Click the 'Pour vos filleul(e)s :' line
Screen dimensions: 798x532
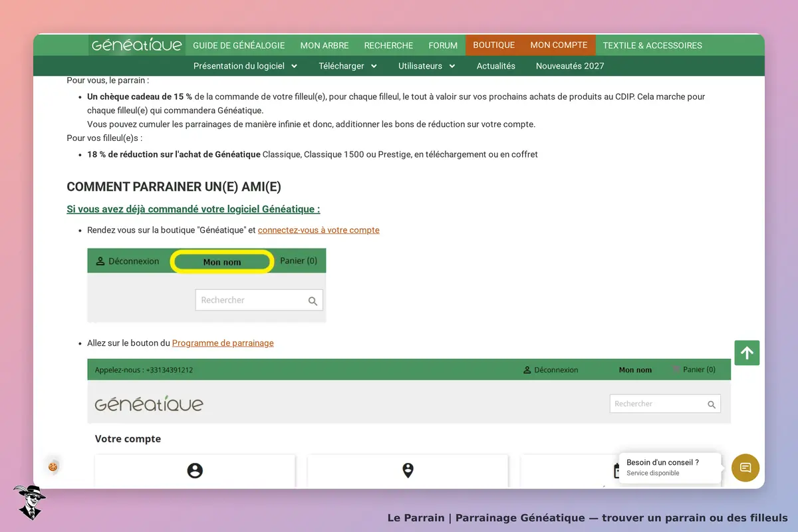104,138
